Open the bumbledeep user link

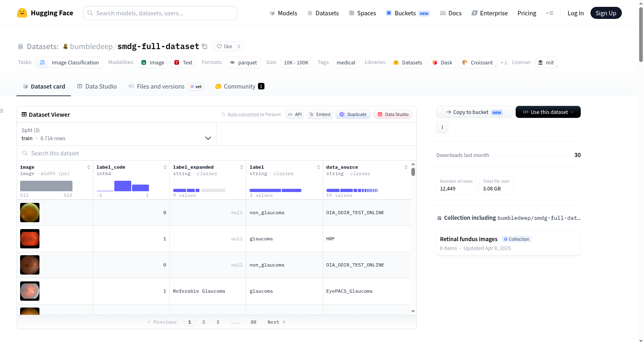(91, 46)
